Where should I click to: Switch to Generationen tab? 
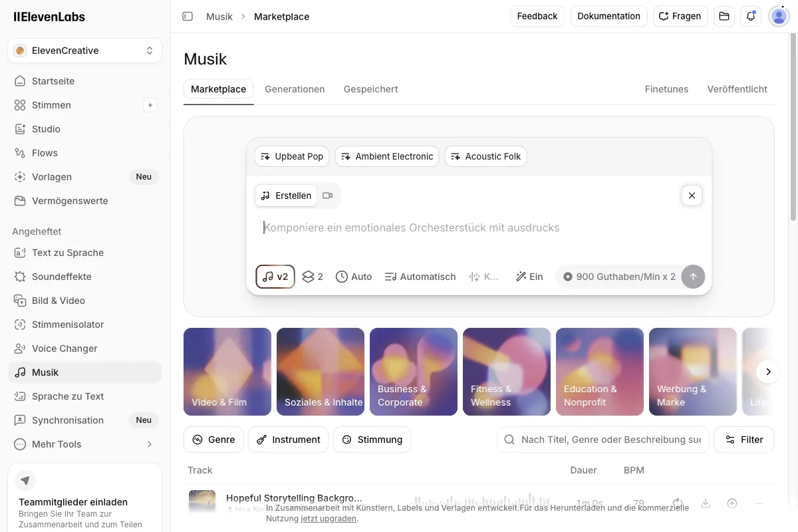pos(295,89)
